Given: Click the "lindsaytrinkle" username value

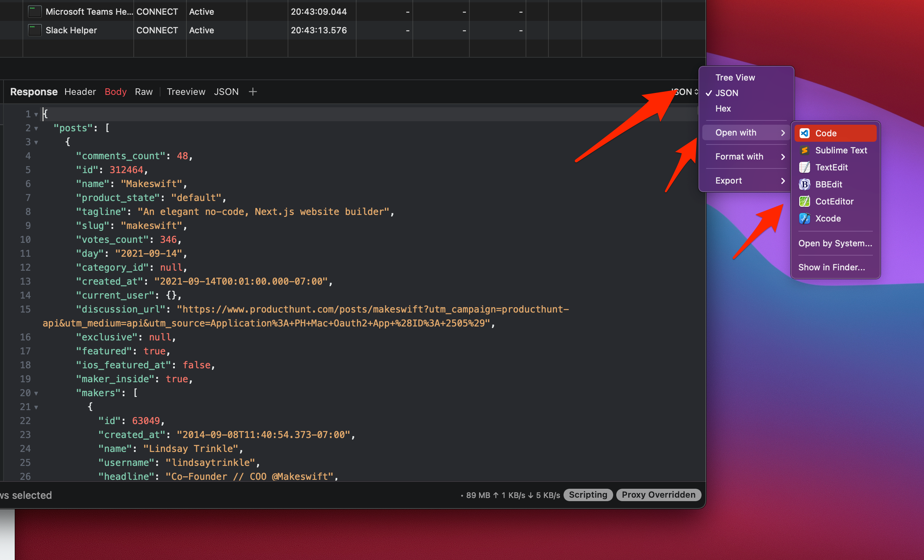Looking at the screenshot, I should click(x=210, y=463).
